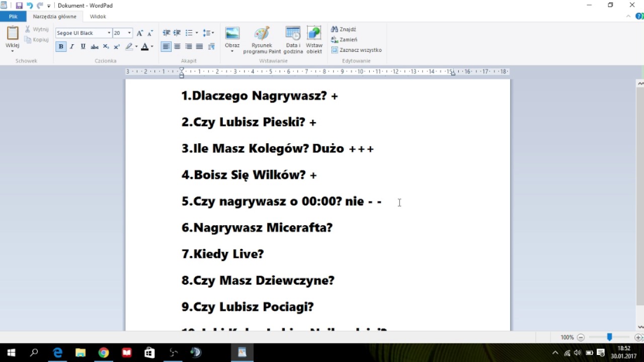The width and height of the screenshot is (644, 362).
Task: Align text left
Action: (x=166, y=47)
